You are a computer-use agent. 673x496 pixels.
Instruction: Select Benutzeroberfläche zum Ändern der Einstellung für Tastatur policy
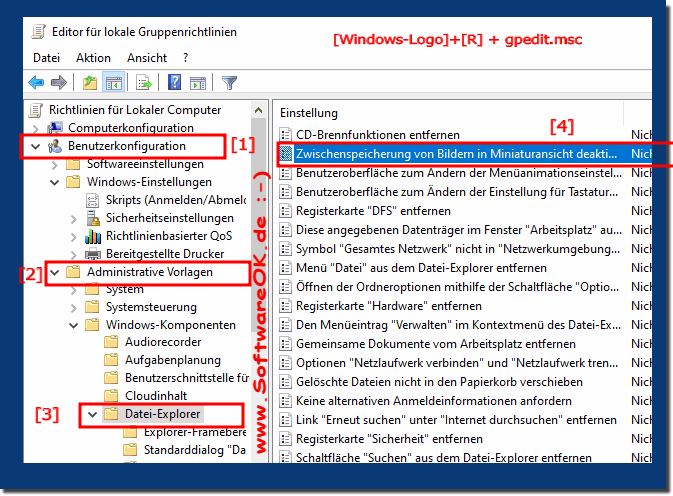[457, 192]
